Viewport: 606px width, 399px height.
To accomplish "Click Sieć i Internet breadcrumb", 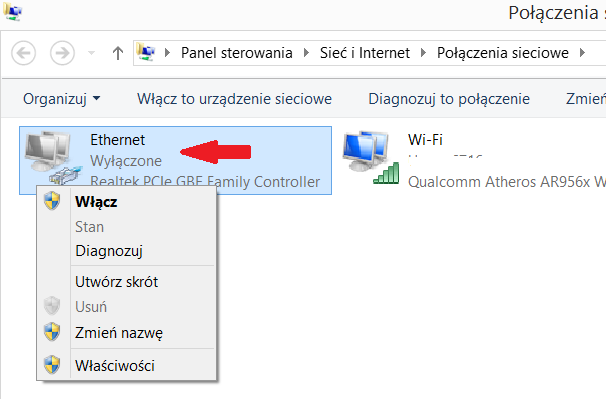I will (364, 53).
